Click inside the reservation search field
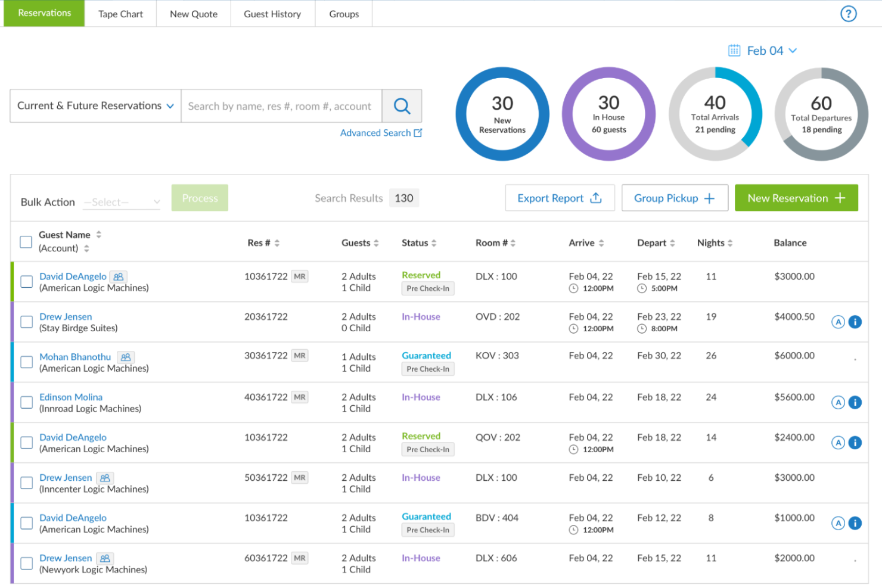The width and height of the screenshot is (882, 588). point(280,105)
